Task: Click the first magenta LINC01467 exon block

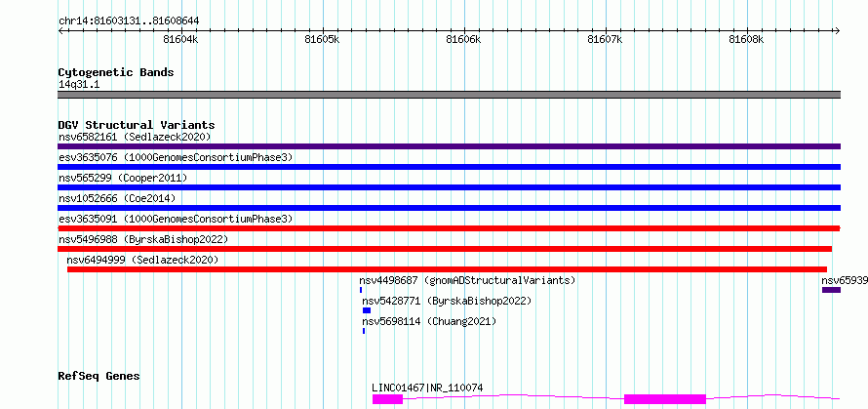Action: click(387, 399)
